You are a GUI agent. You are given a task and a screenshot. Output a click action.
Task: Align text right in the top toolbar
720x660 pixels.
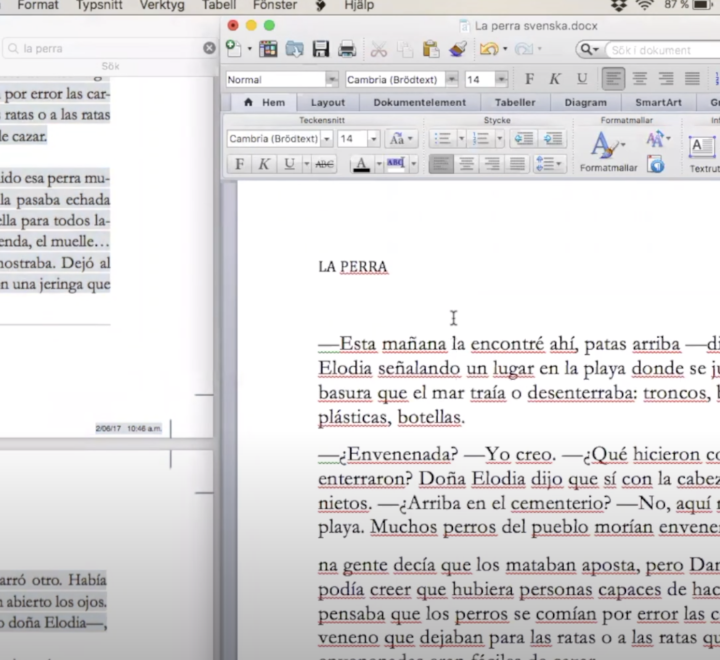(666, 79)
